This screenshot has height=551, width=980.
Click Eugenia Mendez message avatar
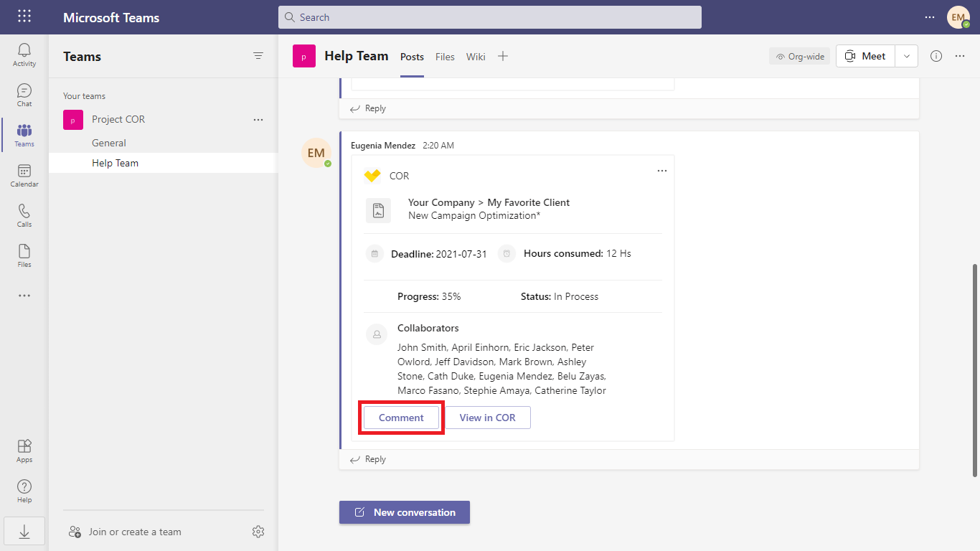point(316,153)
